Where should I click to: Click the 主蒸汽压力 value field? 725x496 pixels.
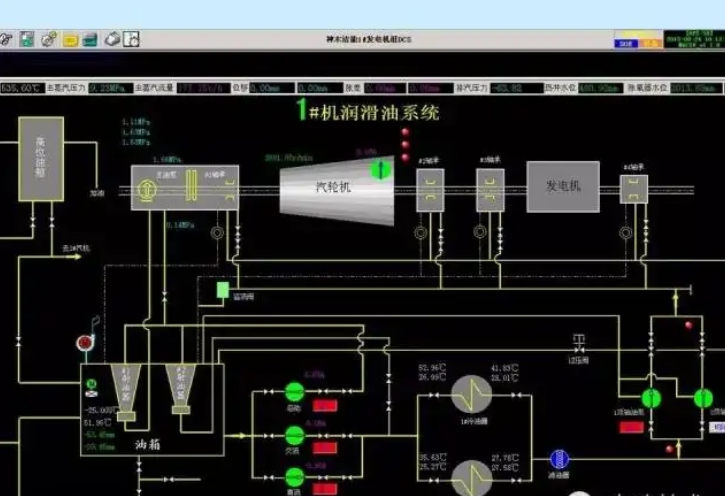click(x=112, y=88)
